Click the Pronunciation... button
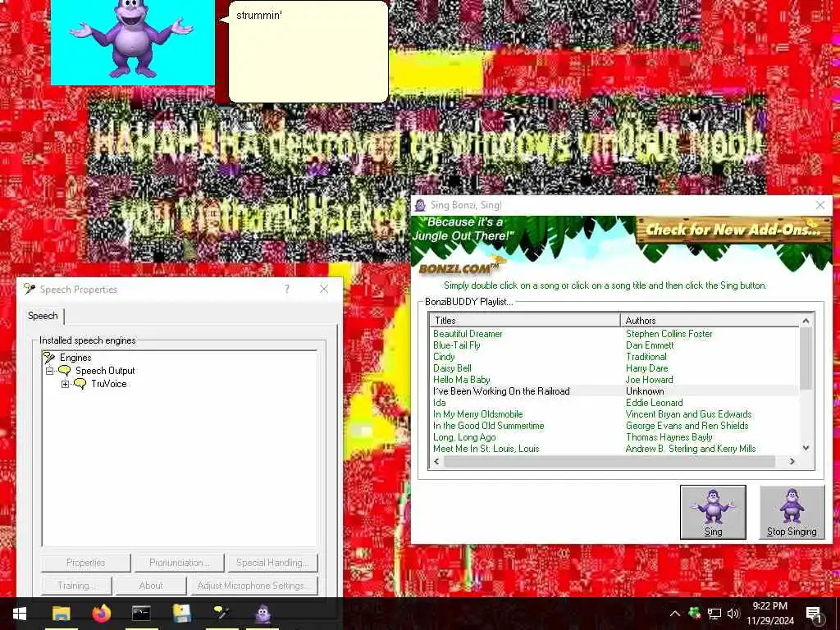The image size is (840, 630). (179, 563)
